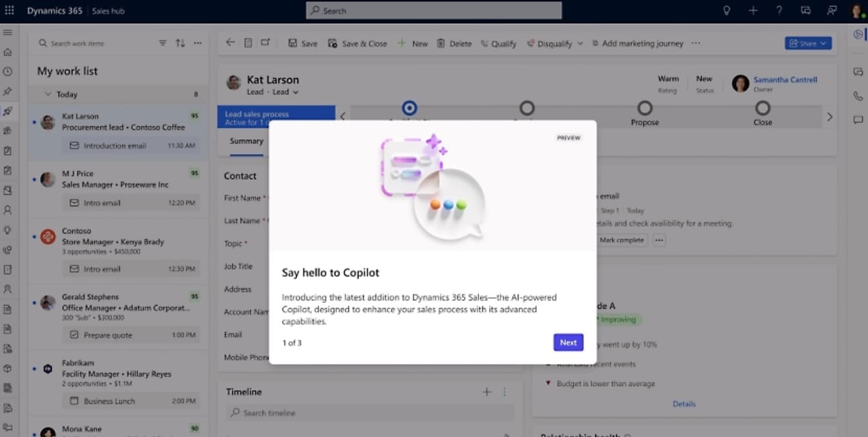
Task: Select the Sales accelerator pinned rocket icon
Action: (x=8, y=112)
